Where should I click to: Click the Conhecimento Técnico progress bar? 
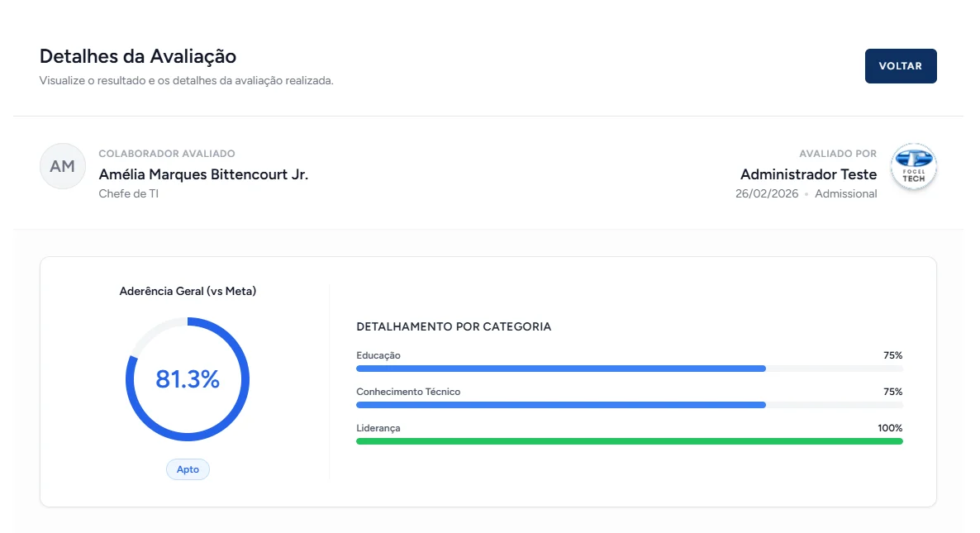coord(630,405)
